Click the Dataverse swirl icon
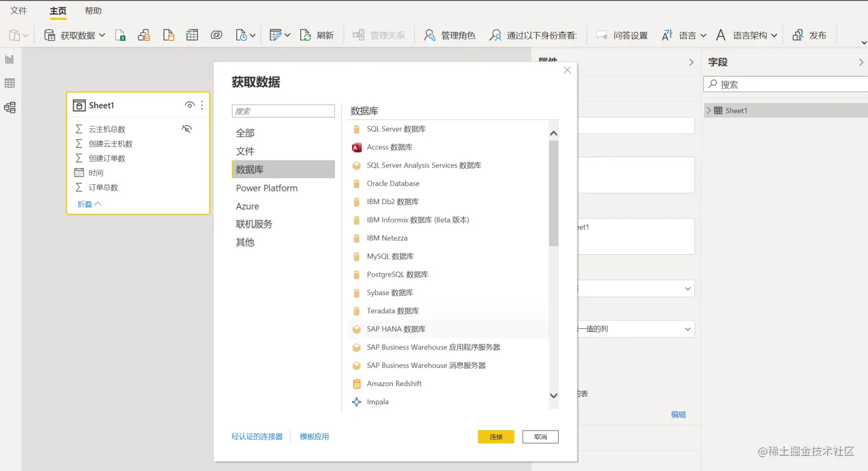 point(216,36)
